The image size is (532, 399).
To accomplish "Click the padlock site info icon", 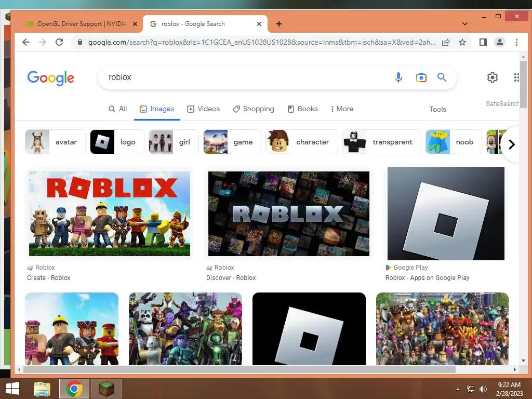I will tap(79, 42).
